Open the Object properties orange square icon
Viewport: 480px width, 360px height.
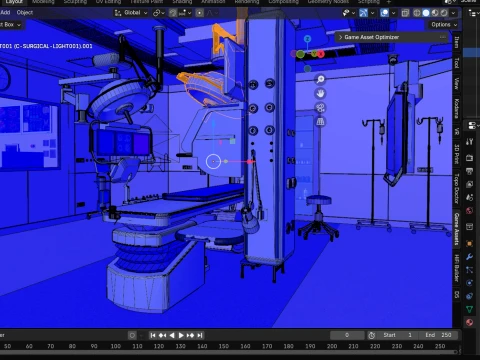[x=469, y=243]
